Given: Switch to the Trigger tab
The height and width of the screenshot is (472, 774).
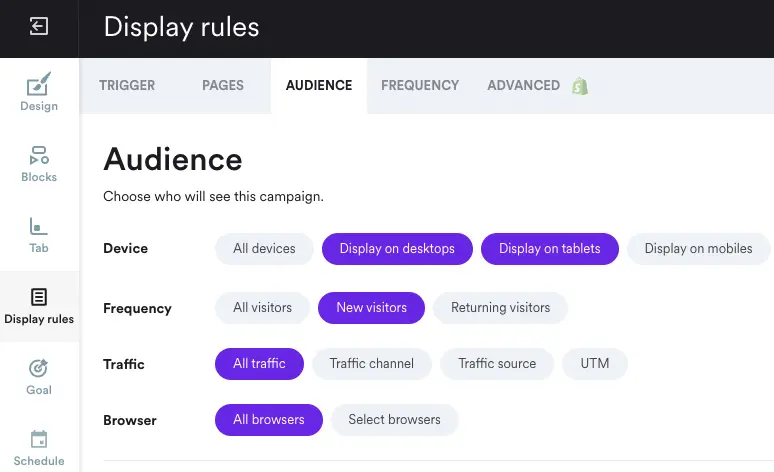Looking at the screenshot, I should click(x=127, y=86).
